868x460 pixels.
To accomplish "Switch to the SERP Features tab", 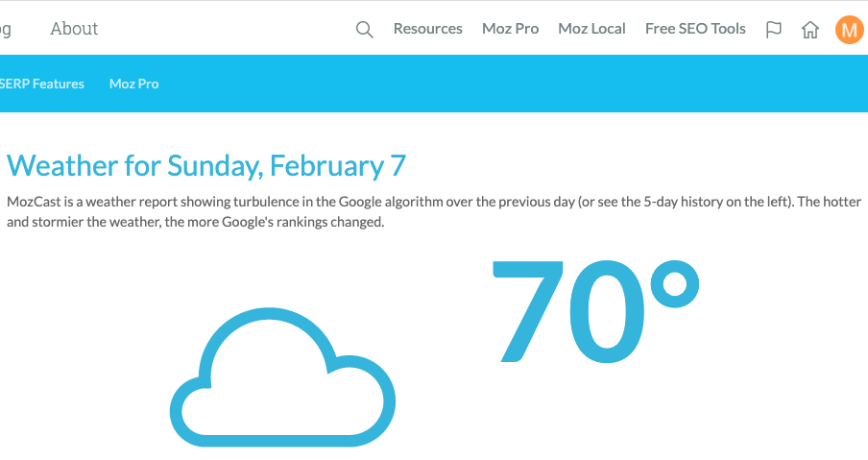I will pos(41,84).
